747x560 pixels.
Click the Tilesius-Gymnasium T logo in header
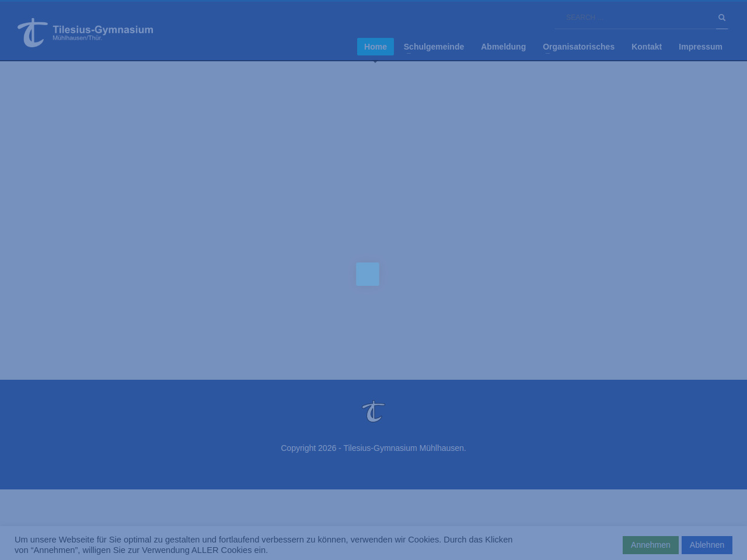click(x=32, y=33)
